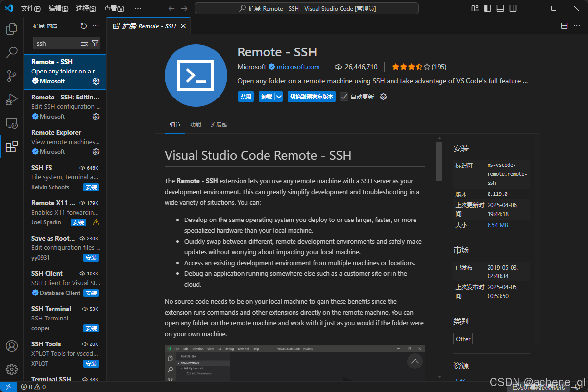Switch to the pre-release version button
588x392 pixels.
click(x=312, y=97)
